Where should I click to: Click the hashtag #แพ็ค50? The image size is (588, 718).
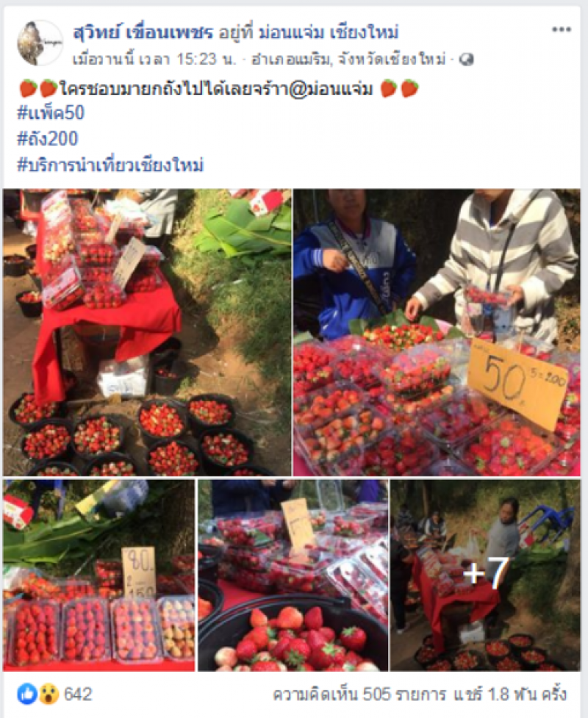click(51, 112)
